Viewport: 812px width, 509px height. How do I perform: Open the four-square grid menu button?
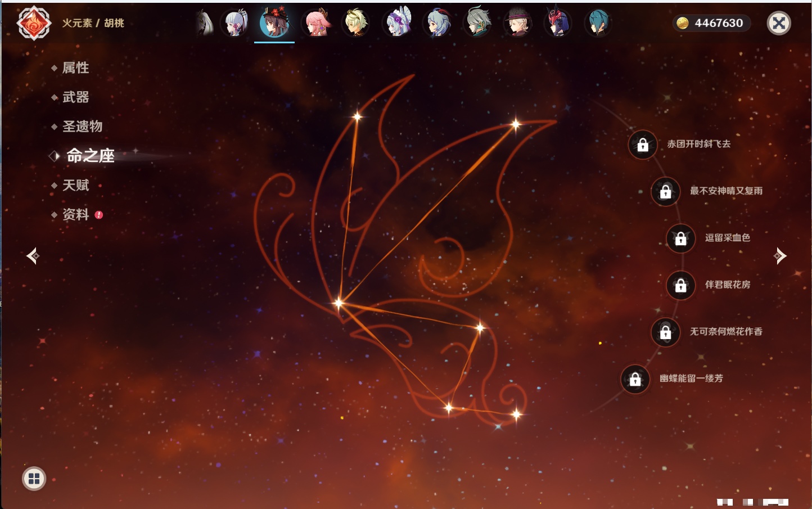(x=34, y=479)
